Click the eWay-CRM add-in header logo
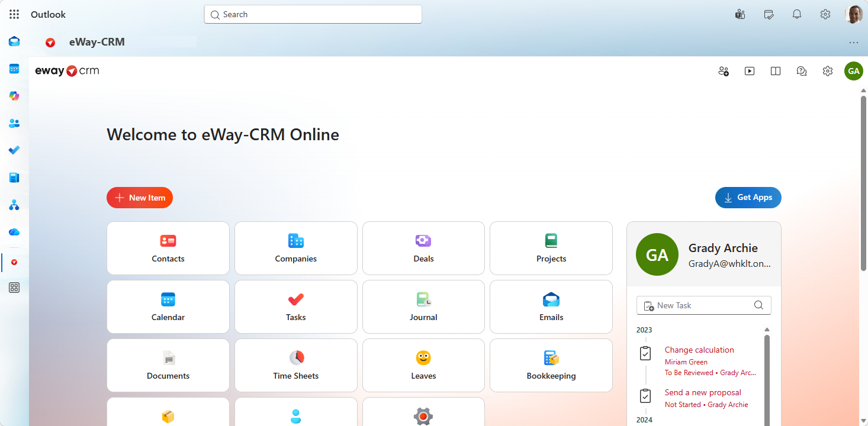Screen dimensions: 868x426 pos(50,43)
